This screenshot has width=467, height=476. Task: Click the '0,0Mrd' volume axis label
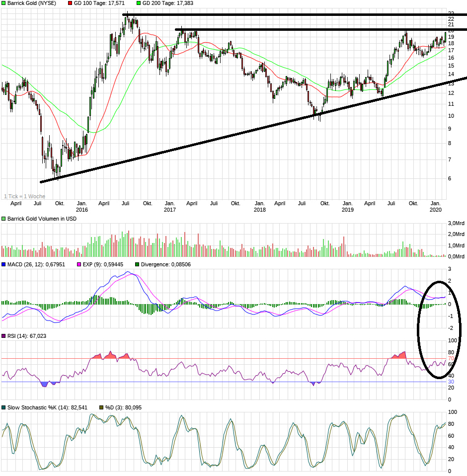click(456, 256)
